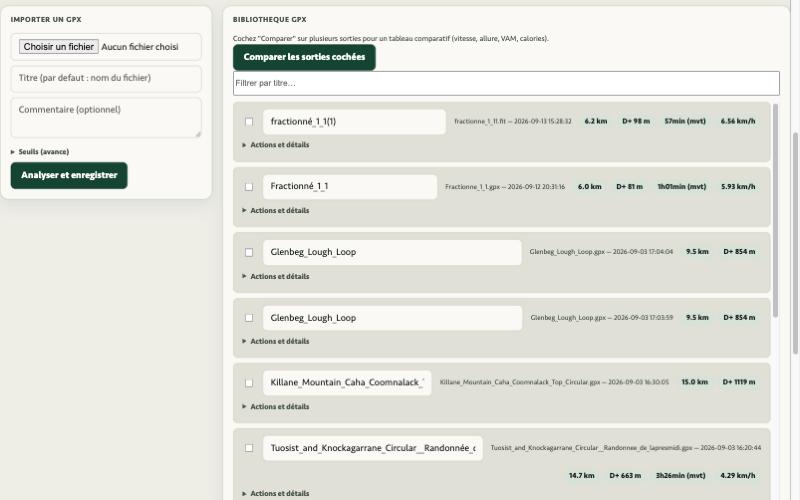
Task: Check the Glenbeg_Lough_Loop entry dated 17:04:04
Action: 249,252
